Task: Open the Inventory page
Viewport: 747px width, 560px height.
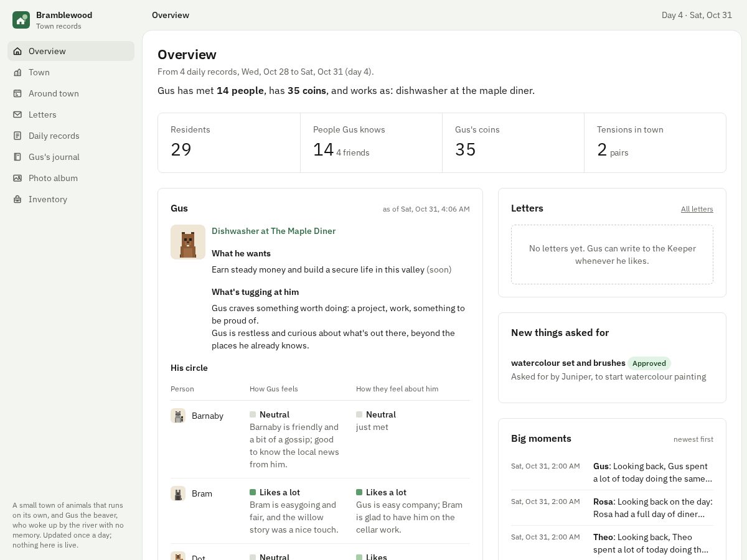Action: tap(71, 199)
